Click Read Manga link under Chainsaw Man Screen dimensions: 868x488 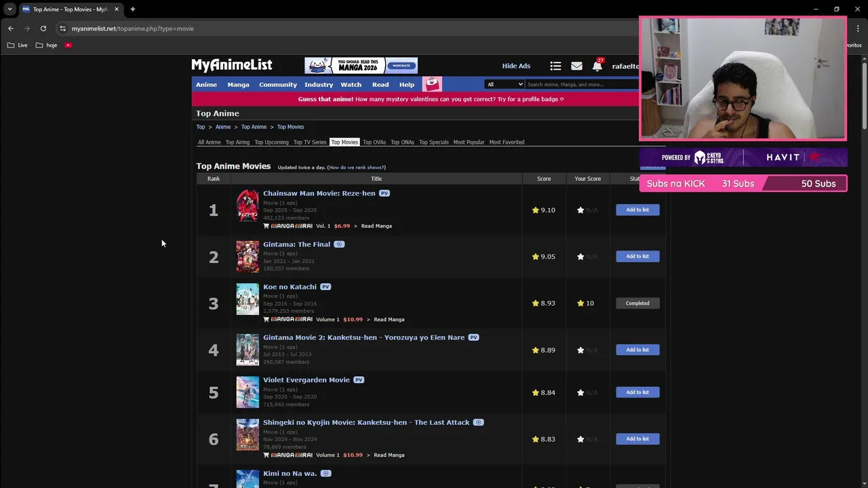tap(376, 226)
